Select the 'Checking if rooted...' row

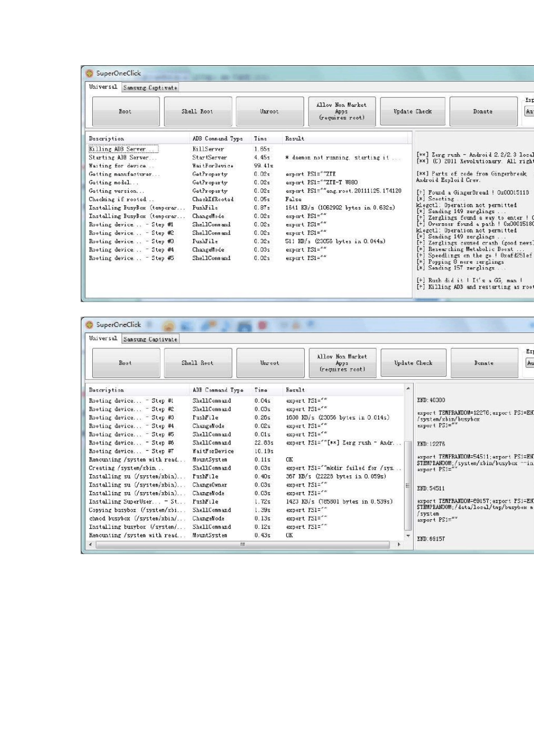247,200
